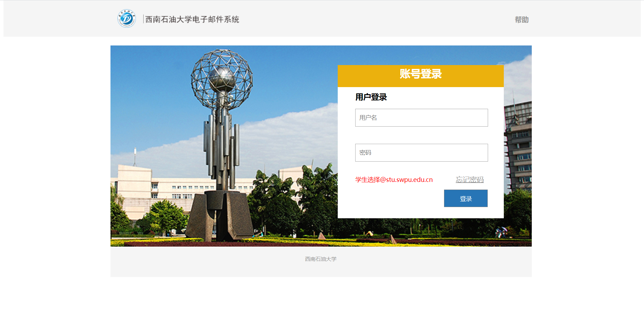This screenshot has width=644, height=326.
Task: Focus the 密码 password field
Action: pyautogui.click(x=421, y=153)
